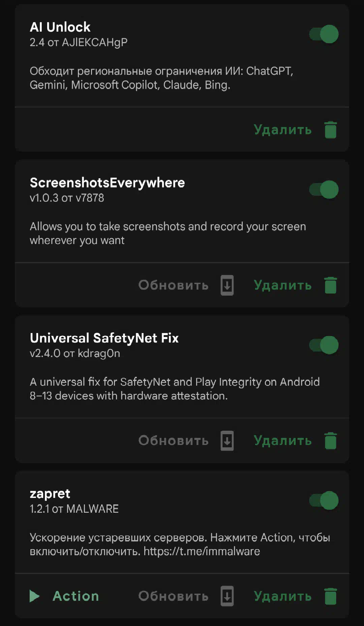Tap Обновить text under zapret module
The width and height of the screenshot is (364, 626).
pos(173,596)
